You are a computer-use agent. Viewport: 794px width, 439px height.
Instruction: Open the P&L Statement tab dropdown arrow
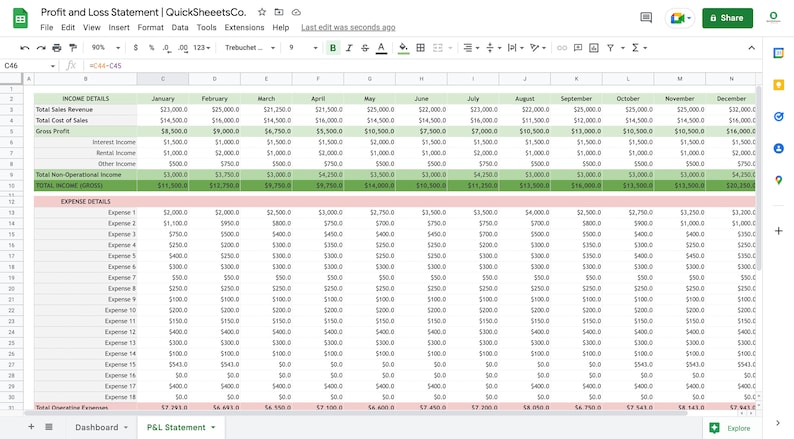(213, 427)
